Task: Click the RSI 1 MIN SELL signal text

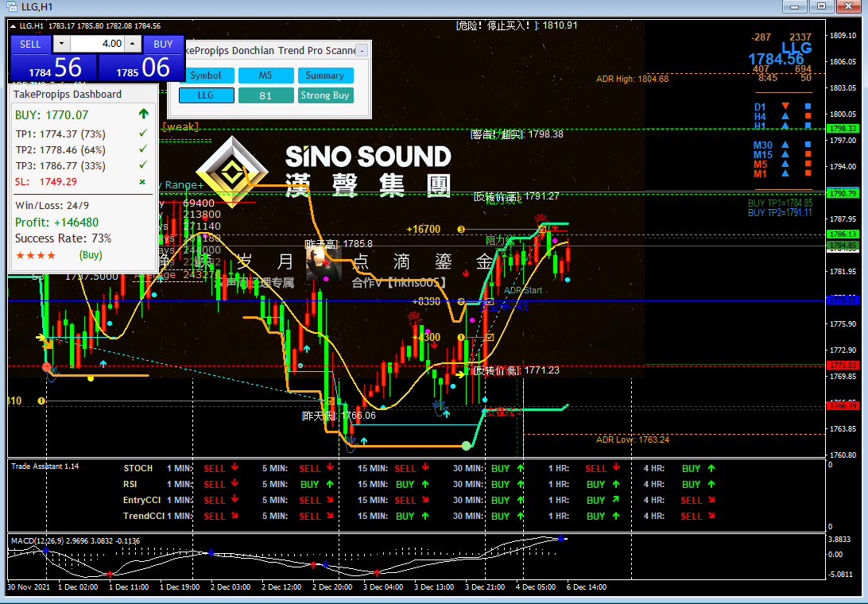Action: (x=215, y=485)
